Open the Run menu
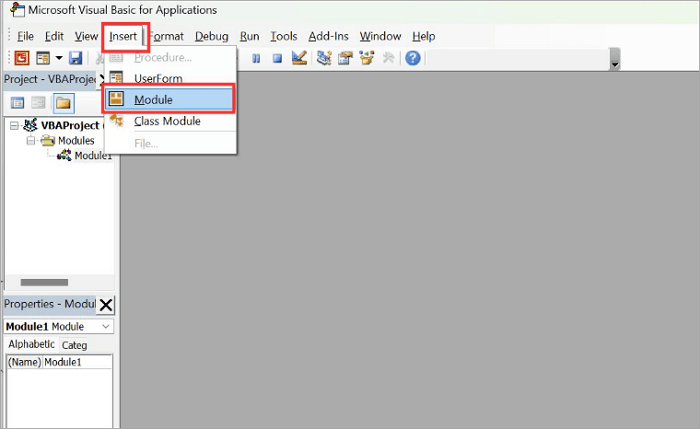700x429 pixels. point(249,36)
